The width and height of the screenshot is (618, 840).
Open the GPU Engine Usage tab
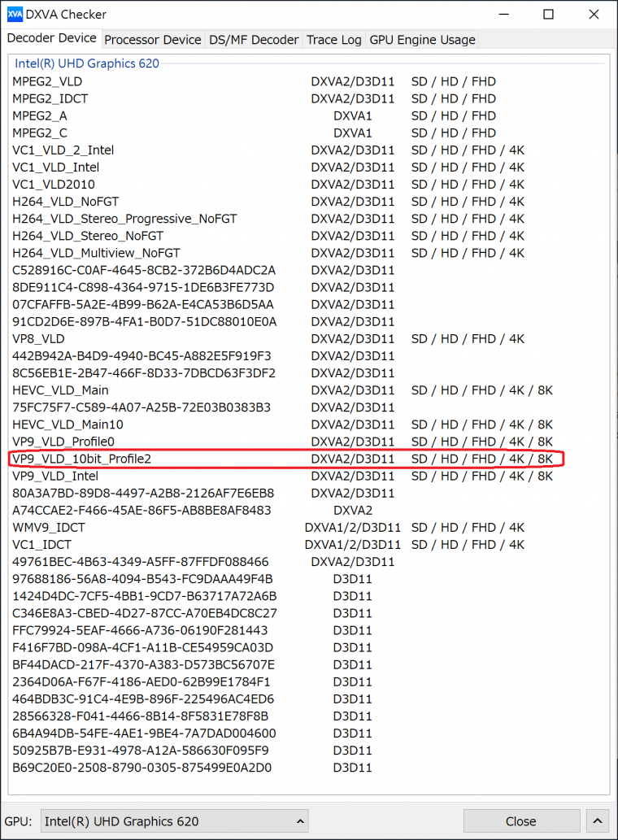pos(422,40)
